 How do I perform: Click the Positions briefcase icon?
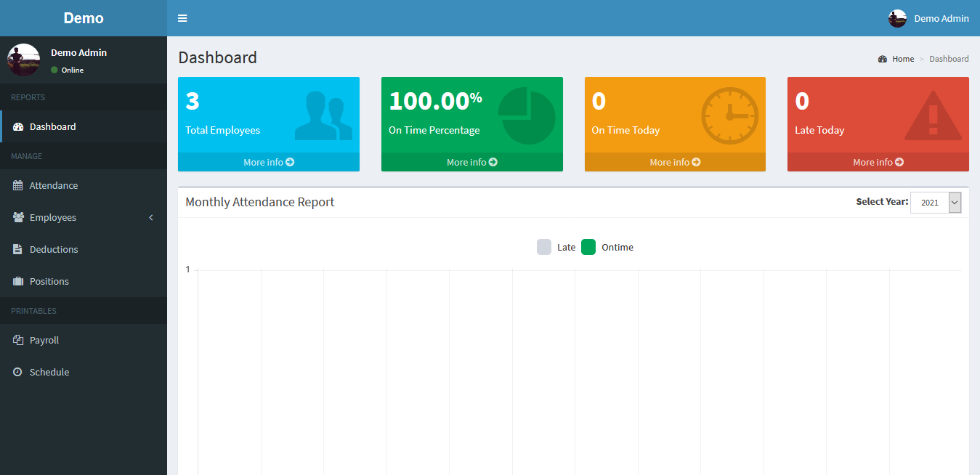tap(18, 281)
